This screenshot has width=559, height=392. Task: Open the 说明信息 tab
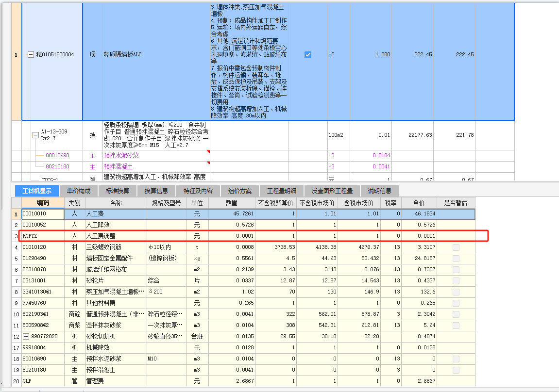pos(379,191)
